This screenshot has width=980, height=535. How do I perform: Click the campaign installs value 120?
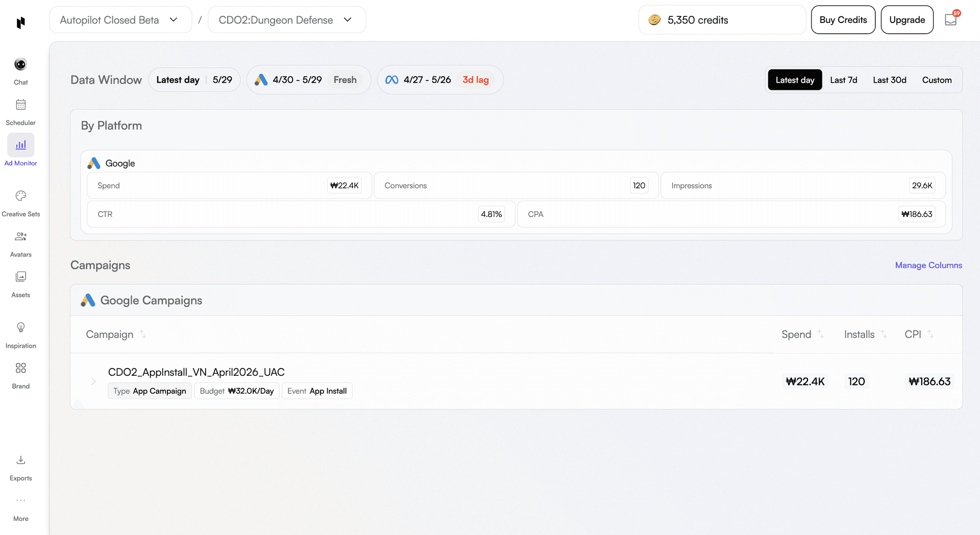[856, 381]
